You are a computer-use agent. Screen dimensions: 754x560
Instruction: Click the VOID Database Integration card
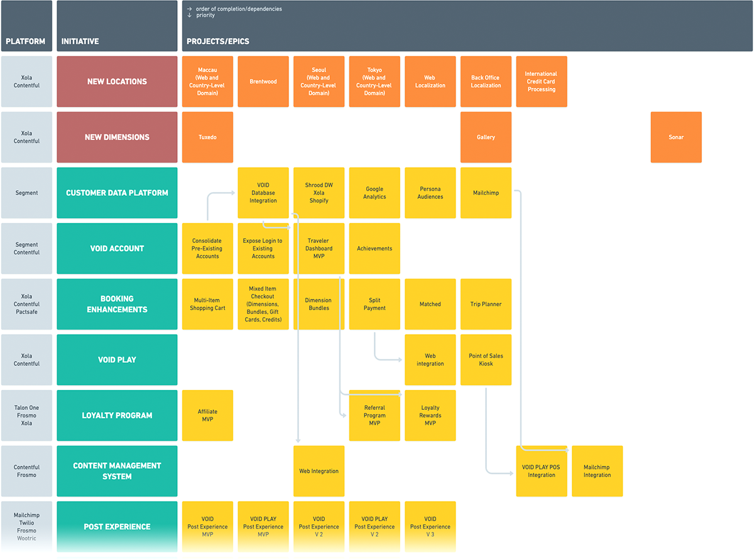pos(263,193)
